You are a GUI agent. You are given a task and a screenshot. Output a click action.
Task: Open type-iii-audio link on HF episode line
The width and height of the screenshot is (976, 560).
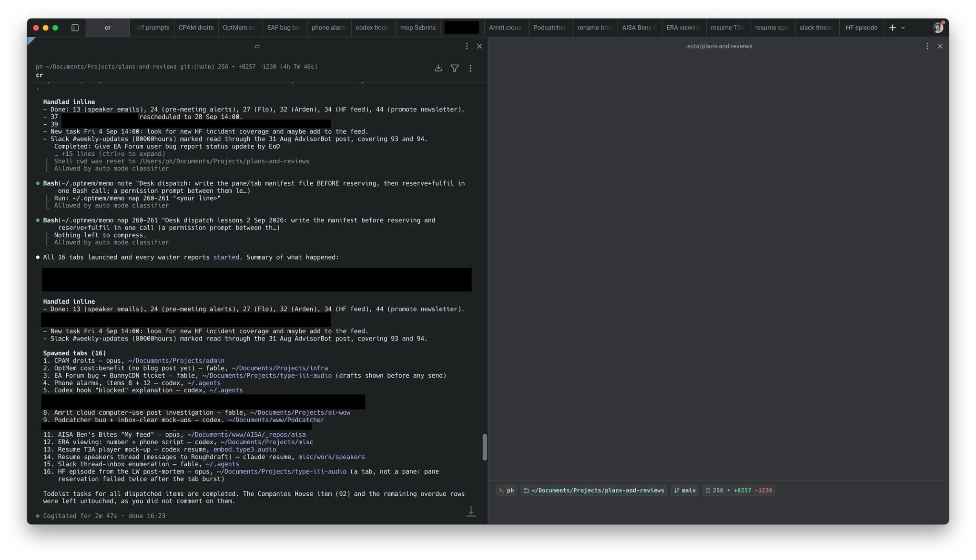click(282, 472)
